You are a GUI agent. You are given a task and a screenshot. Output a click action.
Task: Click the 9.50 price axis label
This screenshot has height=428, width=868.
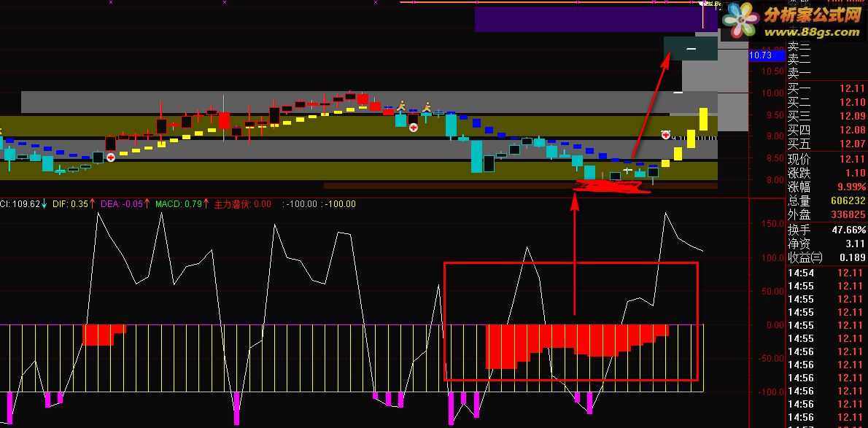coord(774,114)
